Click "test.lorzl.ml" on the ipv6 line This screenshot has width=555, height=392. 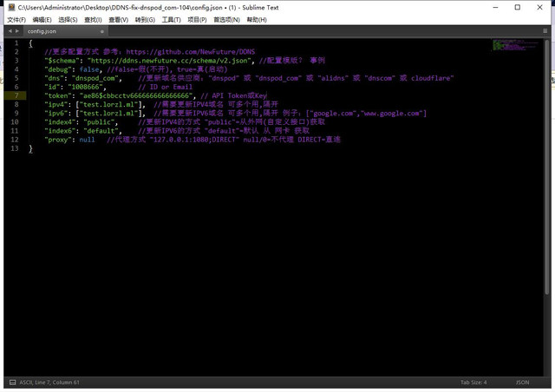click(x=108, y=114)
